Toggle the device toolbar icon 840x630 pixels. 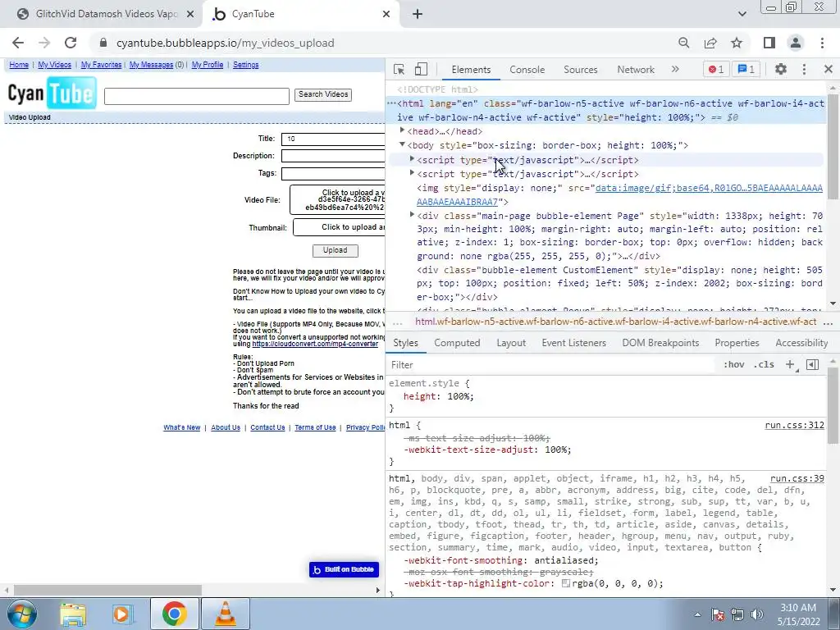click(421, 69)
